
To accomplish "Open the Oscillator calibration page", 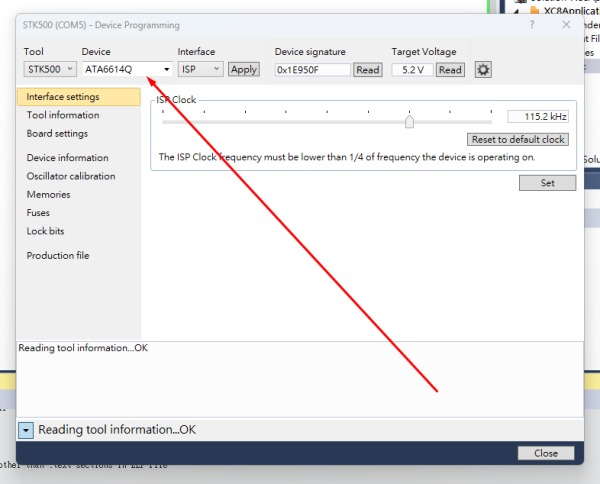I will tap(71, 176).
